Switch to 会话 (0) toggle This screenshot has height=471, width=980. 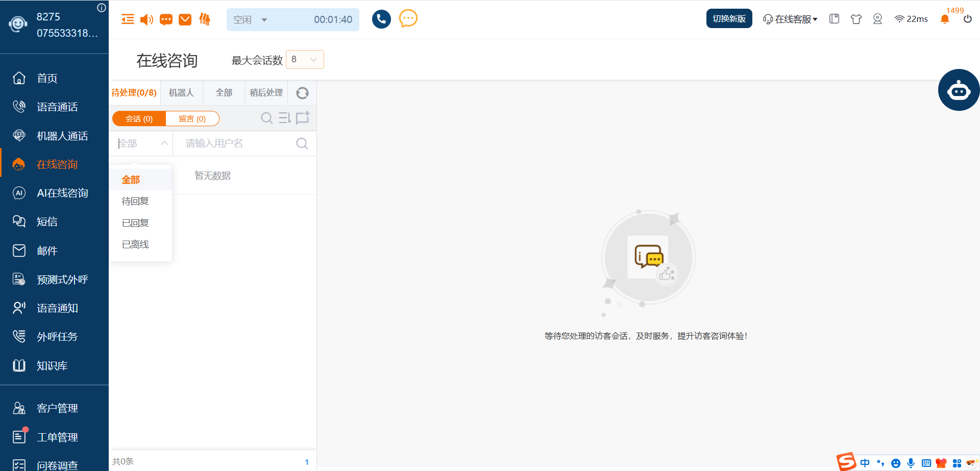139,119
